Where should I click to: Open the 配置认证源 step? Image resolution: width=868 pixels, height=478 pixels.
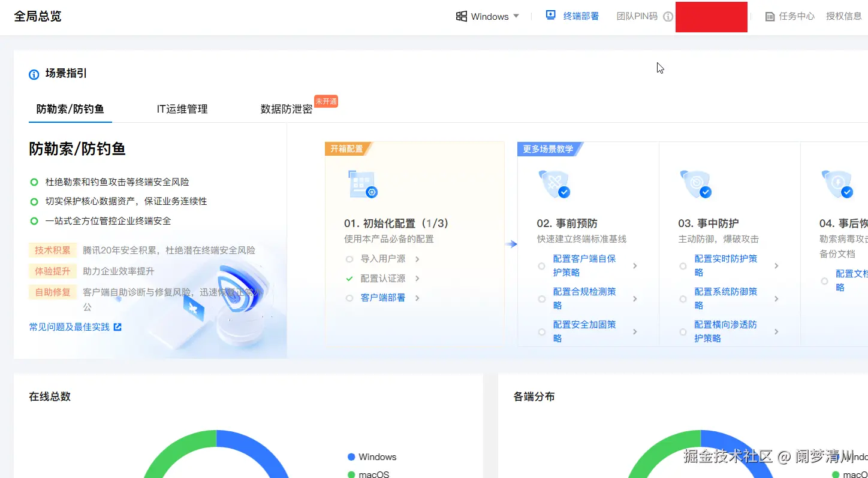coord(383,279)
